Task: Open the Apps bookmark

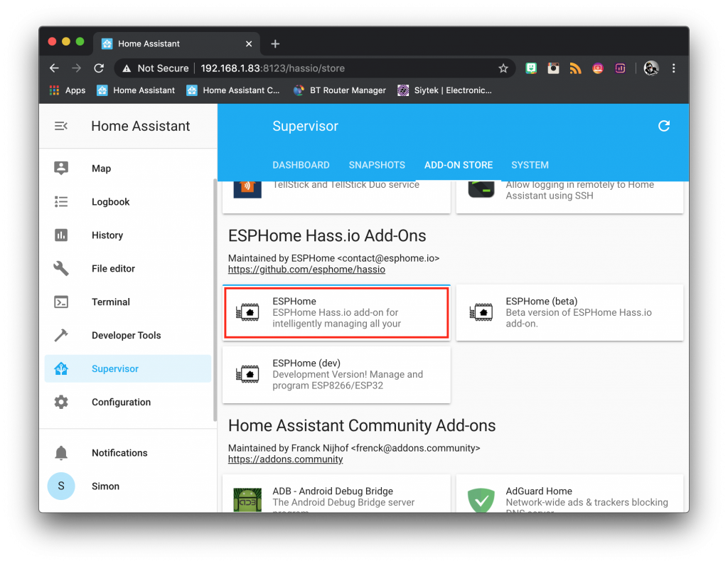Action: pos(68,90)
